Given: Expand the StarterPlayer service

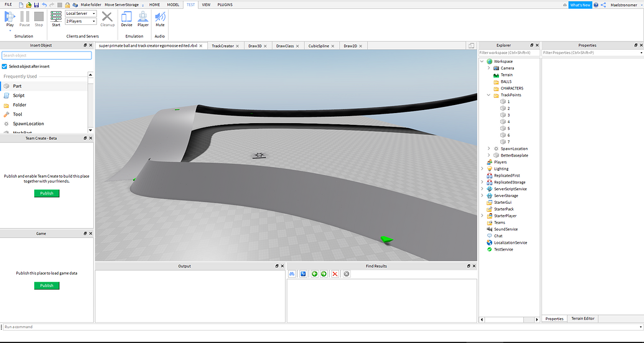Looking at the screenshot, I should coord(482,216).
